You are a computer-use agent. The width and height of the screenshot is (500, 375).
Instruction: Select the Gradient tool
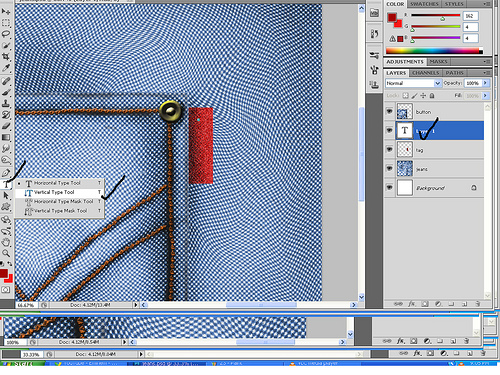coord(6,137)
